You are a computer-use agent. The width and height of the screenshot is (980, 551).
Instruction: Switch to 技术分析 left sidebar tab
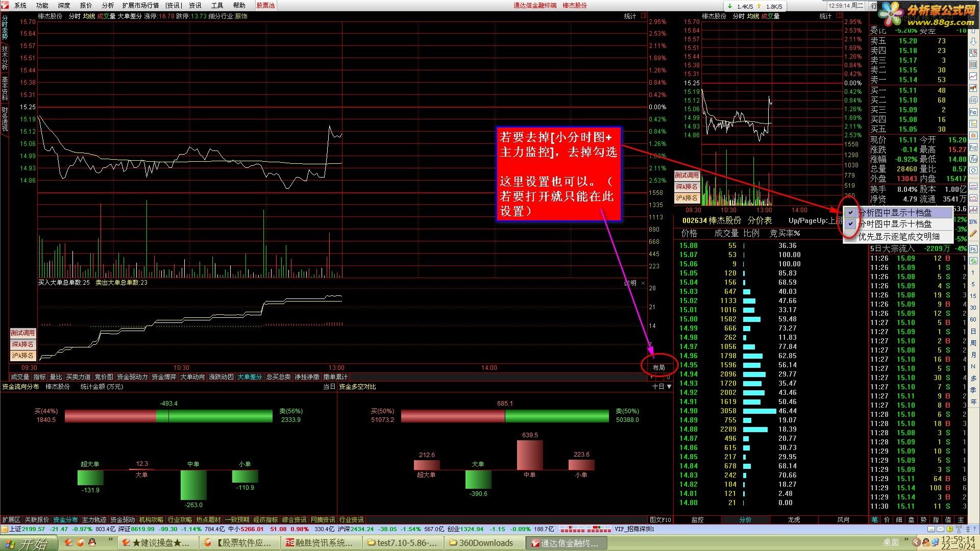[5, 58]
